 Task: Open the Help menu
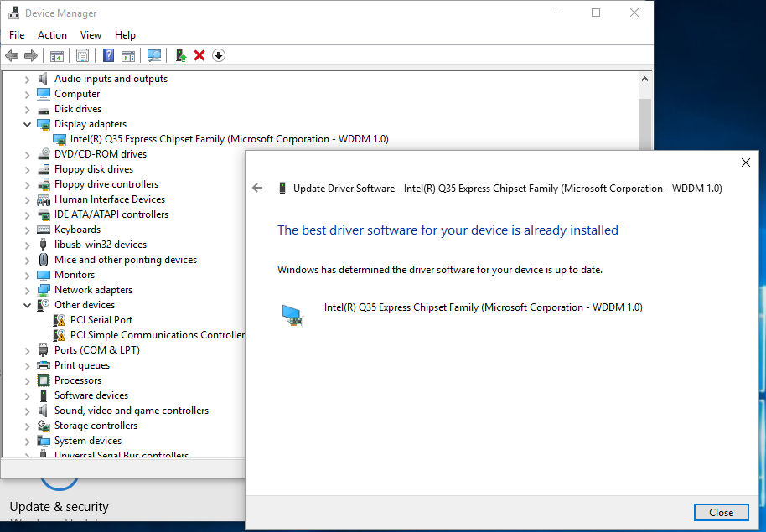125,35
